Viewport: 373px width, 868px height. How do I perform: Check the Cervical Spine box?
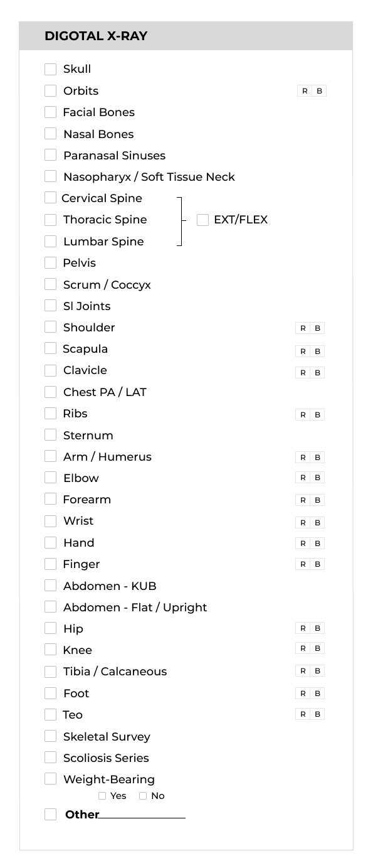tap(51, 198)
